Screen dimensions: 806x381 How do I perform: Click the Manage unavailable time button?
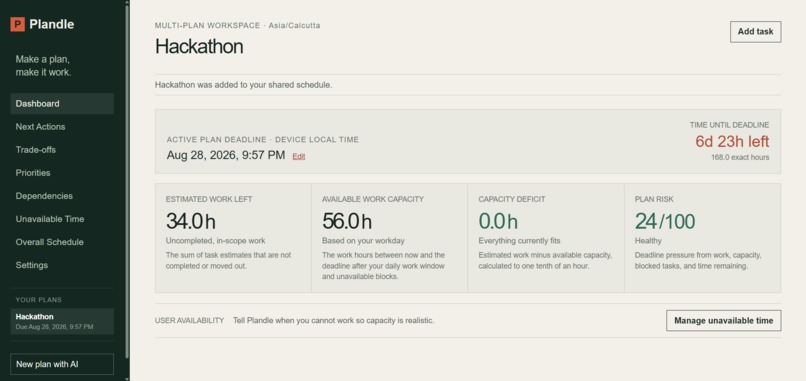[723, 320]
